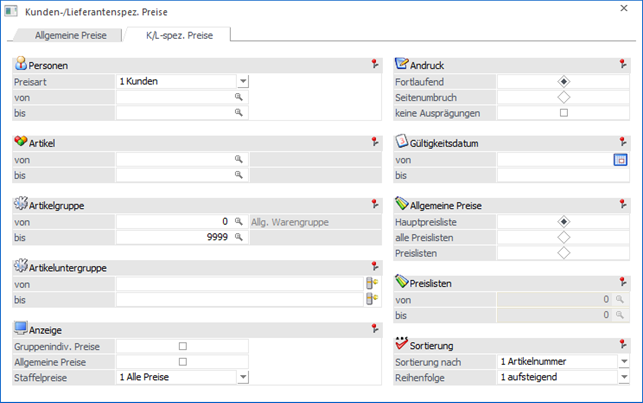Open the Preisart dropdown
The width and height of the screenshot is (643, 403).
tap(242, 81)
